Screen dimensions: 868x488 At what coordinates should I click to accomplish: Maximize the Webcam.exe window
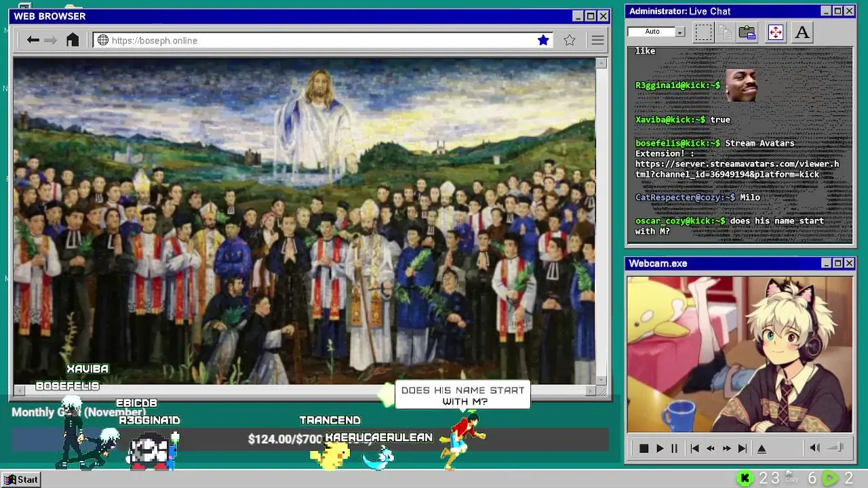(x=837, y=263)
